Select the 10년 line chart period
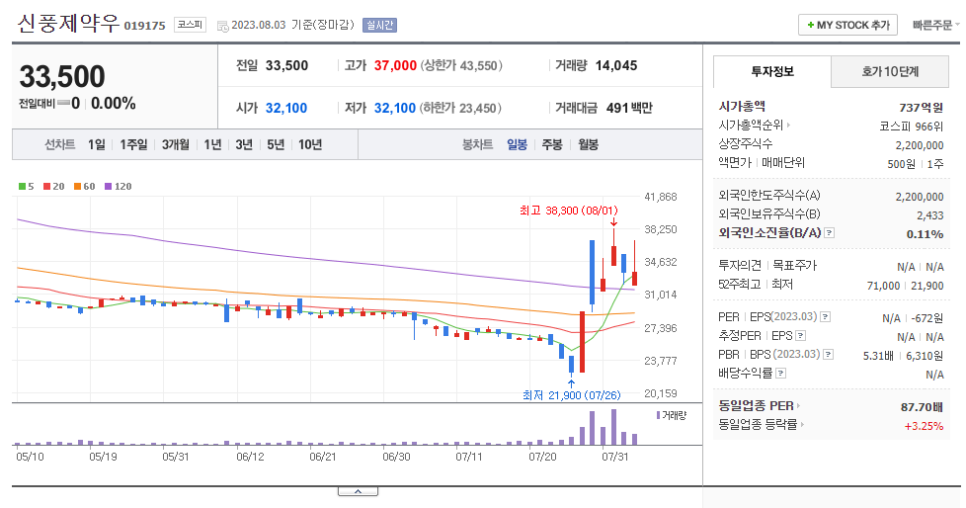966x508 pixels. 310,145
